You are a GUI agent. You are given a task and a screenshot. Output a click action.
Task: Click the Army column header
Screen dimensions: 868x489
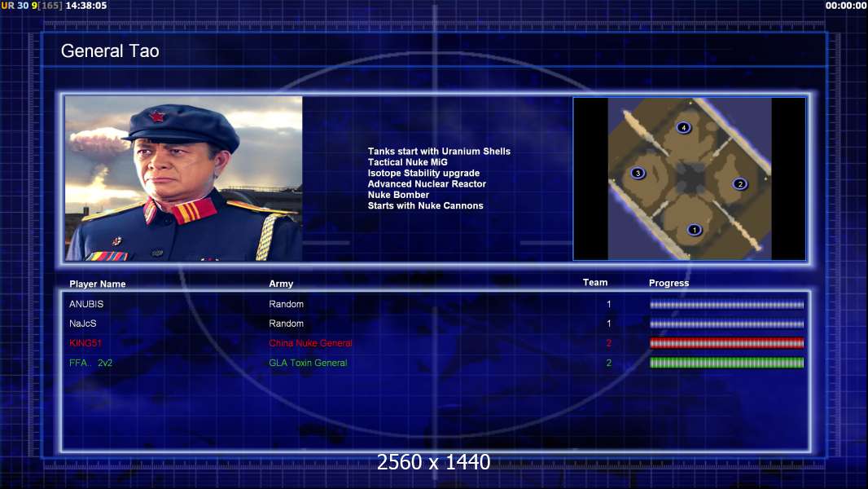point(281,284)
